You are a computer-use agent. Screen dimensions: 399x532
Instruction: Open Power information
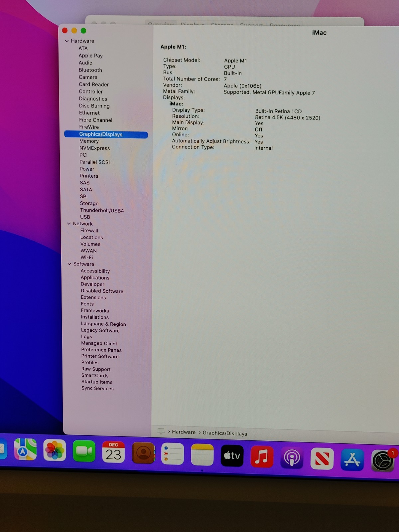87,169
